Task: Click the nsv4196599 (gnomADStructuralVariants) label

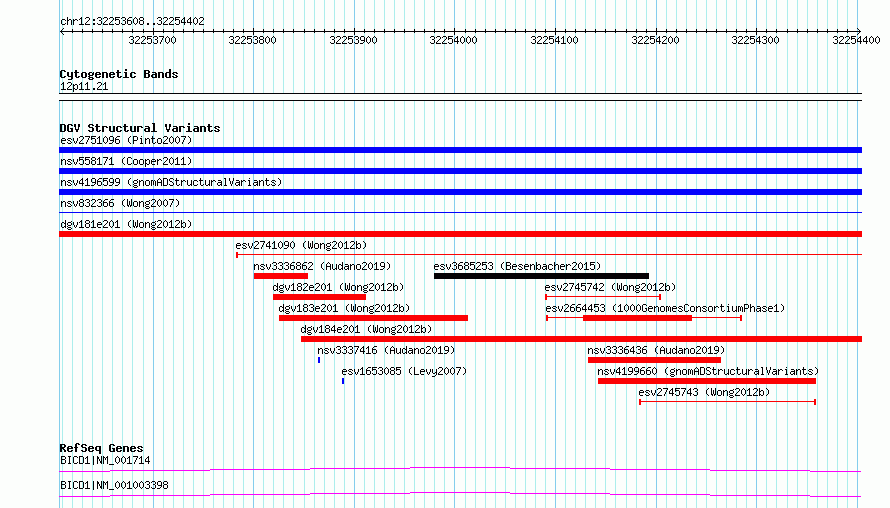Action: click(x=171, y=182)
